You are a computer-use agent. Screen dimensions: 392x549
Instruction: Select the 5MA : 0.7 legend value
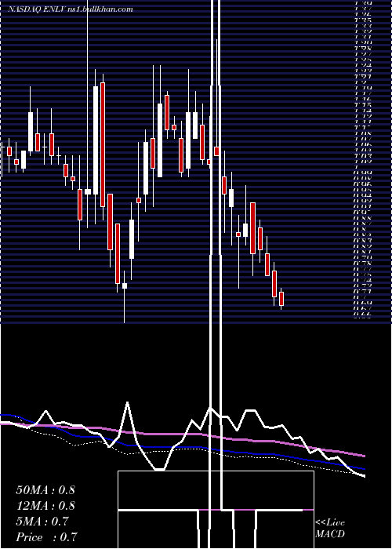point(42,522)
